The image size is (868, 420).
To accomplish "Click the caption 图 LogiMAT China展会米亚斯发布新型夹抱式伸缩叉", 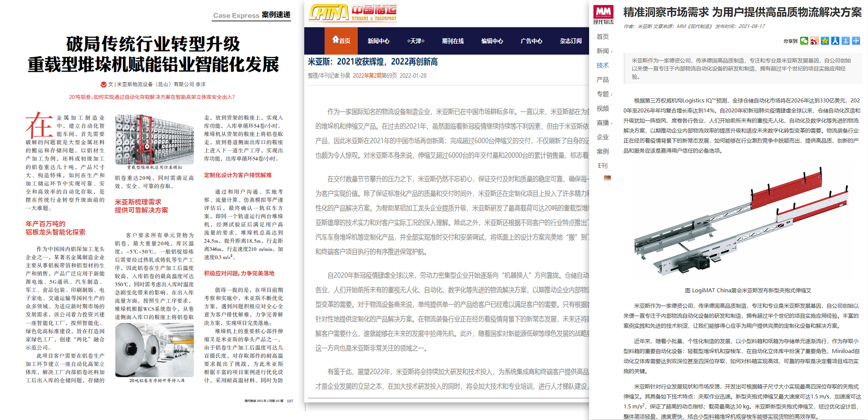I will [748, 290].
